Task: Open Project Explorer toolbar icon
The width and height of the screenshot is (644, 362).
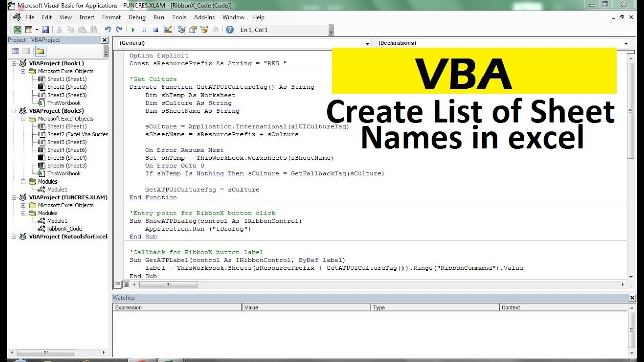Action: (x=182, y=30)
